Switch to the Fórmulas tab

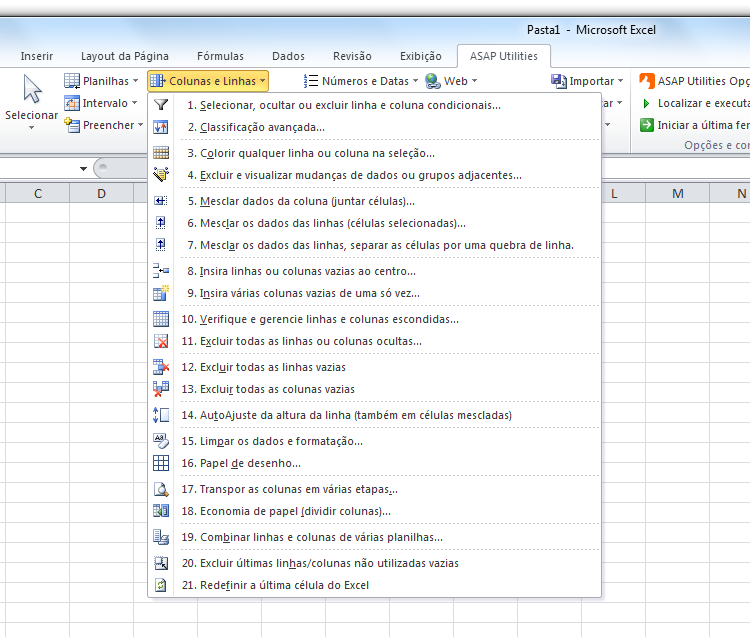point(221,56)
